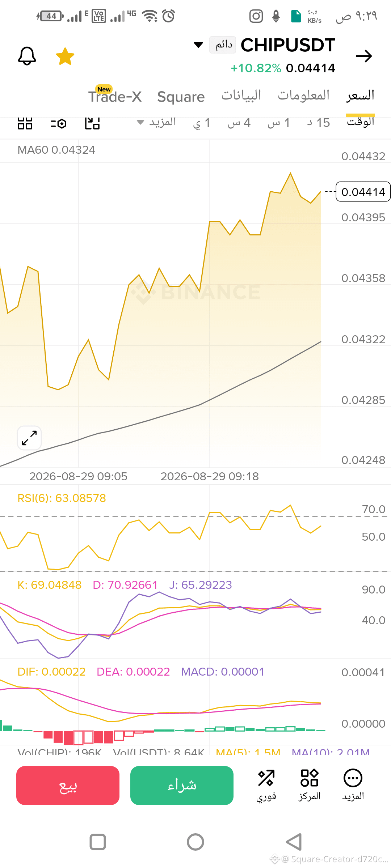The width and height of the screenshot is (391, 868).
Task: Open the price alert bell icon
Action: click(27, 56)
